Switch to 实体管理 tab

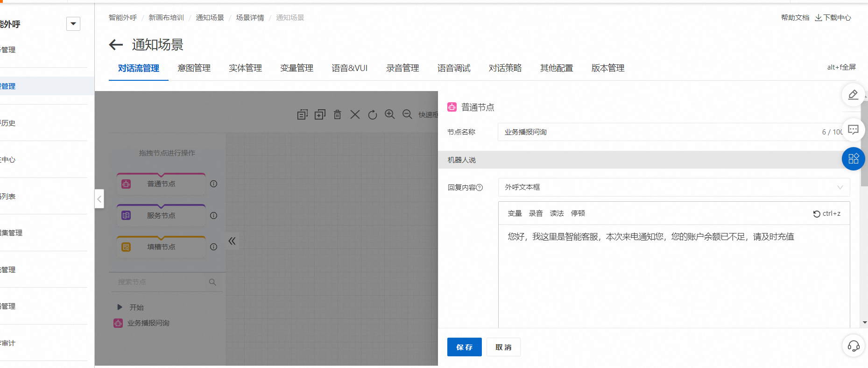[x=246, y=68]
